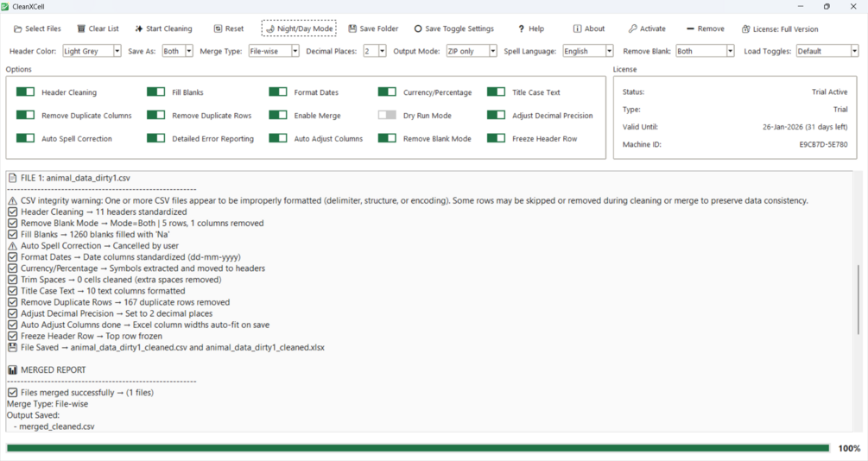868x461 pixels.
Task: Open the Spell Language dropdown
Action: (x=588, y=51)
